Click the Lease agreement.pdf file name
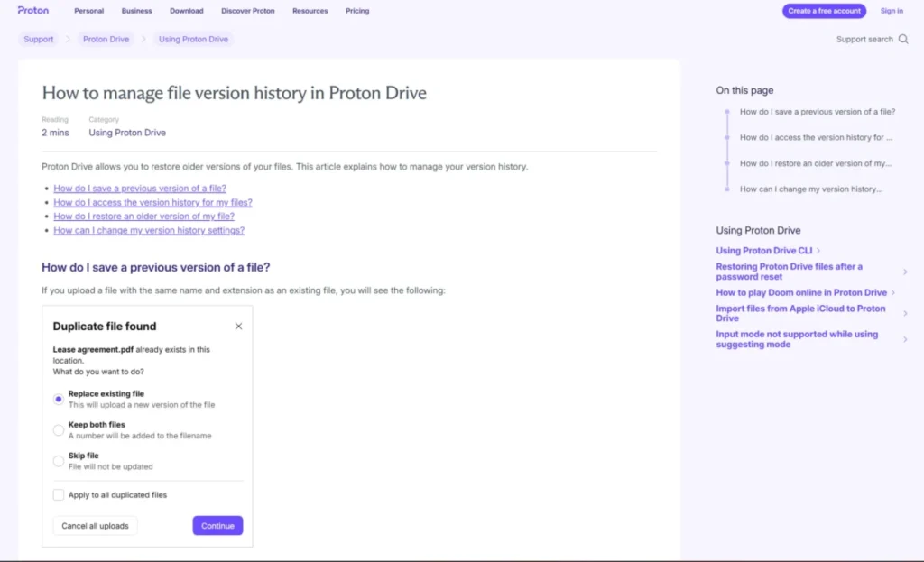924x562 pixels. tap(93, 349)
